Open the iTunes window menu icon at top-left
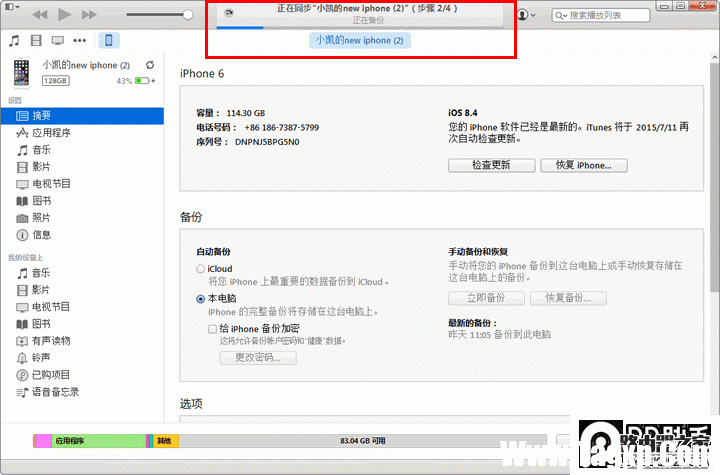Image resolution: width=720 pixels, height=475 pixels. (x=11, y=6)
